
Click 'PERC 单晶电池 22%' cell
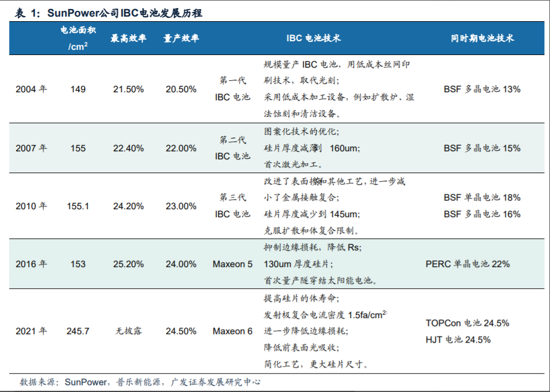coord(467,264)
